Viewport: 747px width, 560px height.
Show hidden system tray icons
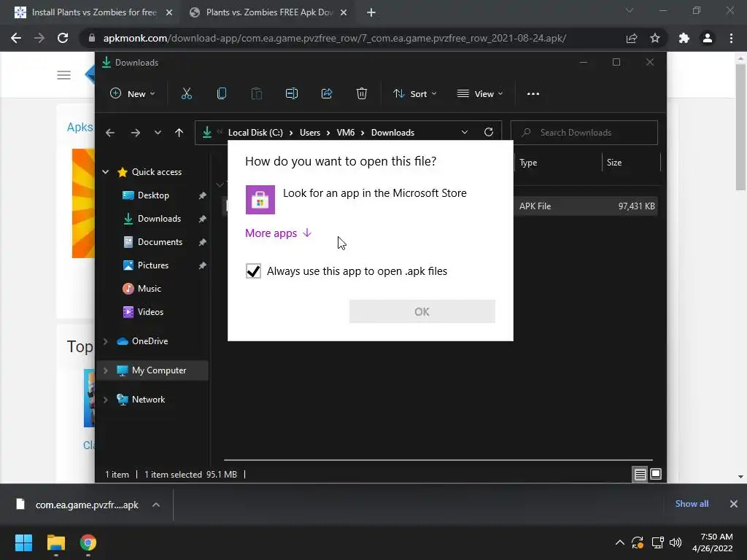point(620,542)
